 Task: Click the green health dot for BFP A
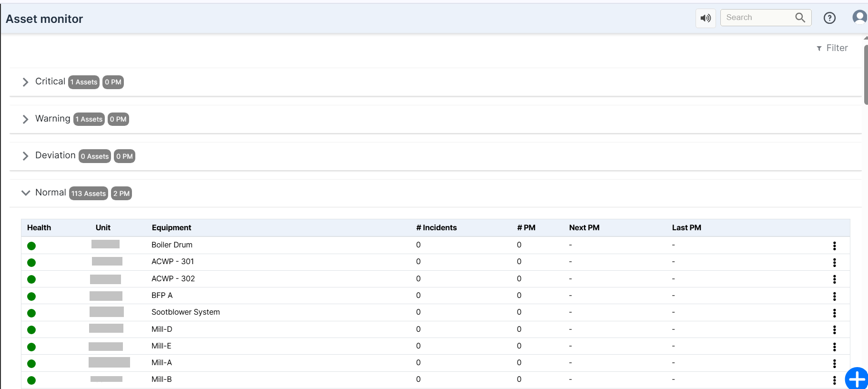[31, 297]
